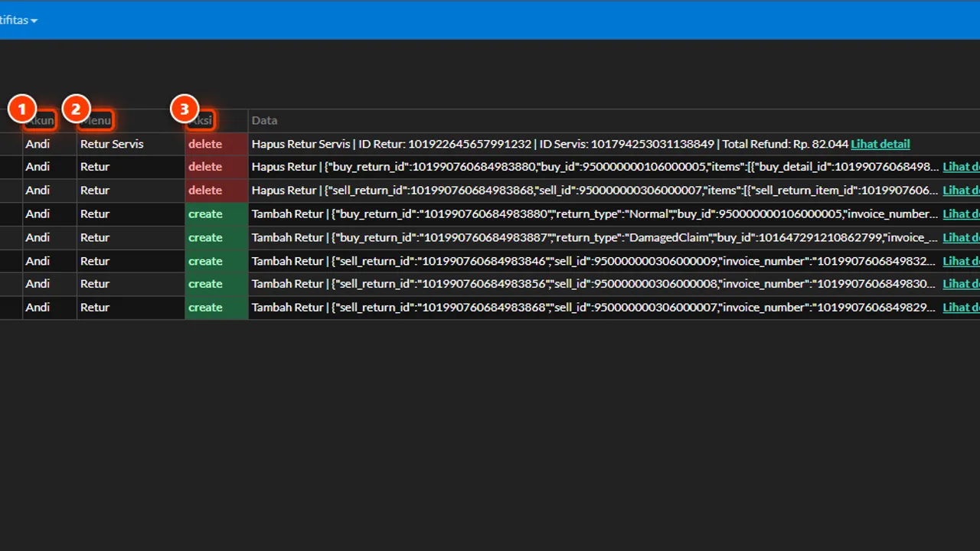This screenshot has width=980, height=551.
Task: Select the delete cell in the Retur Servis row
Action: 217,144
